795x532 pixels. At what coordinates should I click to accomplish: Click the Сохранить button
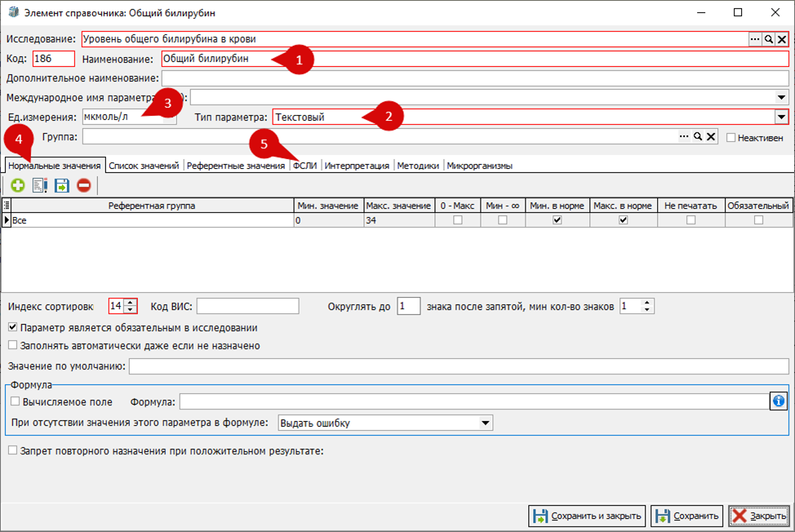click(x=687, y=516)
